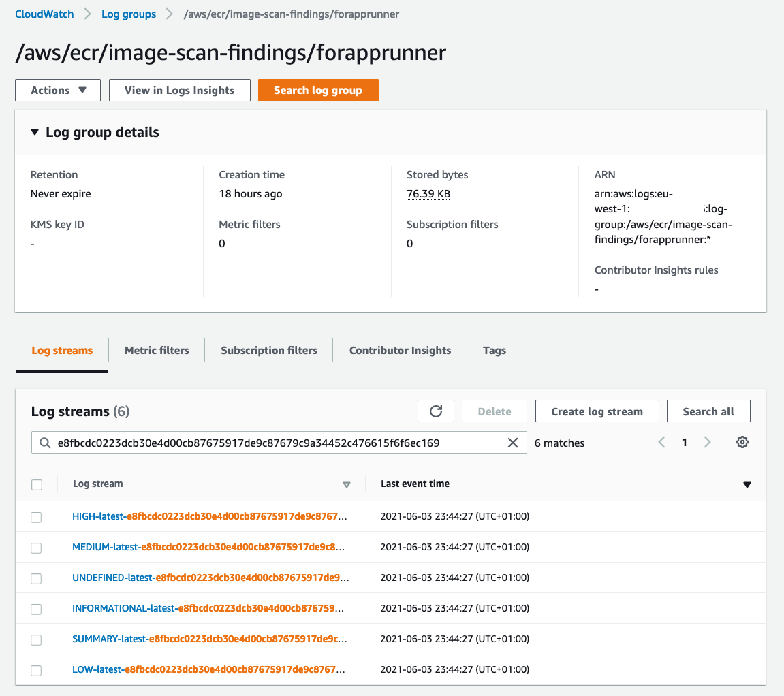This screenshot has height=696, width=784.
Task: Sort by Last event time arrow
Action: tap(747, 484)
